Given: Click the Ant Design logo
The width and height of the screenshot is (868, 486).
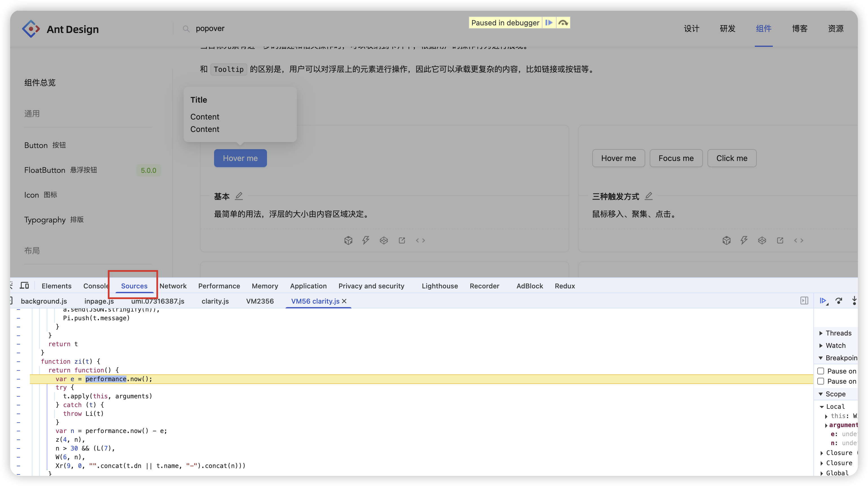Looking at the screenshot, I should tap(31, 29).
